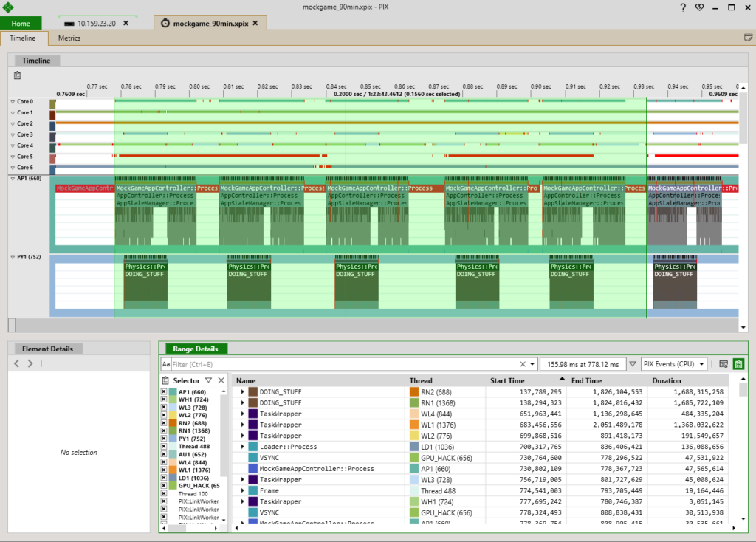756x542 pixels.
Task: Expand the Loader::Process row
Action: click(242, 447)
